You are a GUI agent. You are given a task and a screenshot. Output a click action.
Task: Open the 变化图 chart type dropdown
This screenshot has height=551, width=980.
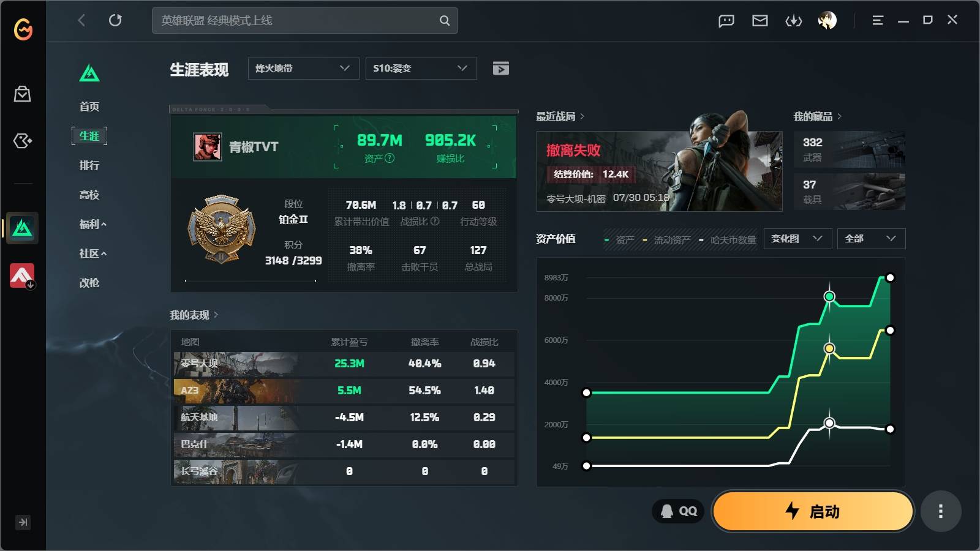797,239
